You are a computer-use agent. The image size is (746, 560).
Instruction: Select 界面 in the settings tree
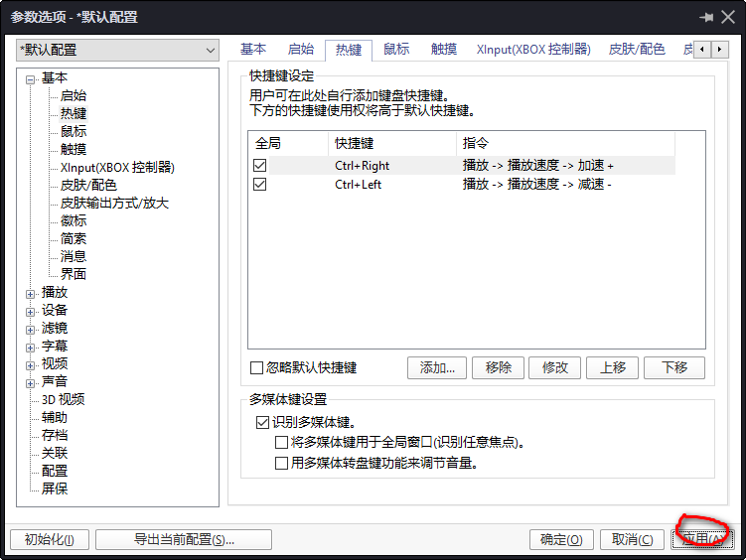(x=74, y=274)
